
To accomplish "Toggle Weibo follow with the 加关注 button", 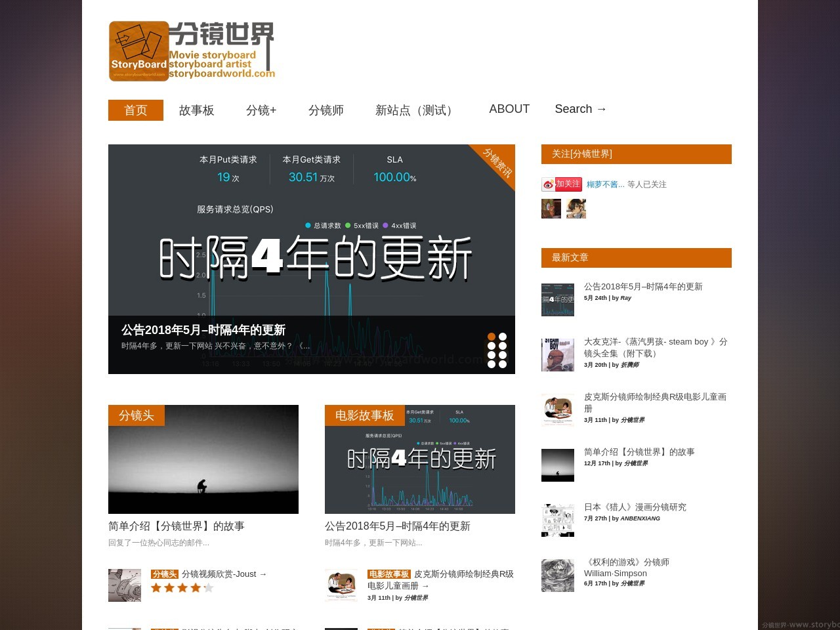I will 567,184.
